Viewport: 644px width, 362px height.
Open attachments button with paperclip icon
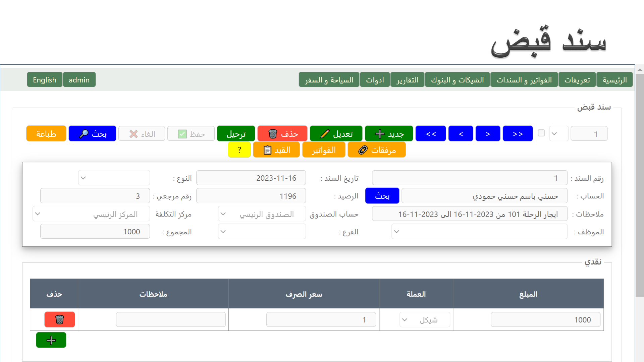pos(376,150)
